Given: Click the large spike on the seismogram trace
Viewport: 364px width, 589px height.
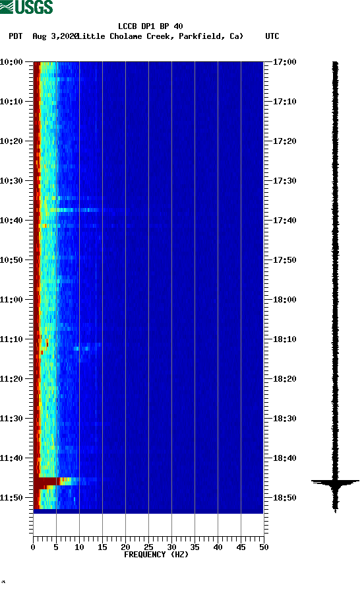Looking at the screenshot, I should (335, 482).
